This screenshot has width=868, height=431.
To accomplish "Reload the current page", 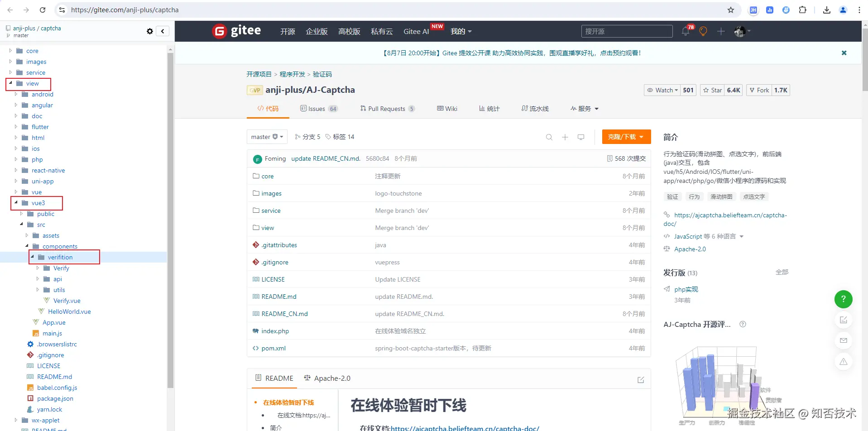I will (43, 10).
